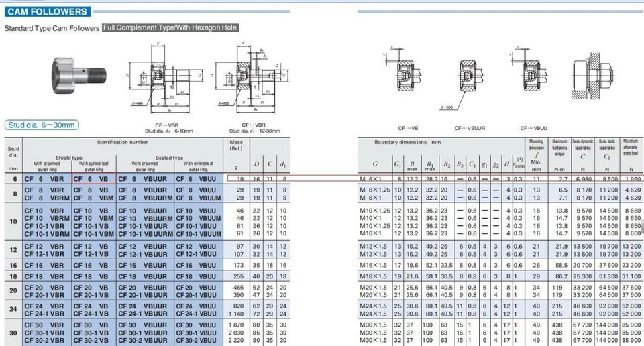Click static load value '51 300'
Screen dimensions: 644x346
608,277
